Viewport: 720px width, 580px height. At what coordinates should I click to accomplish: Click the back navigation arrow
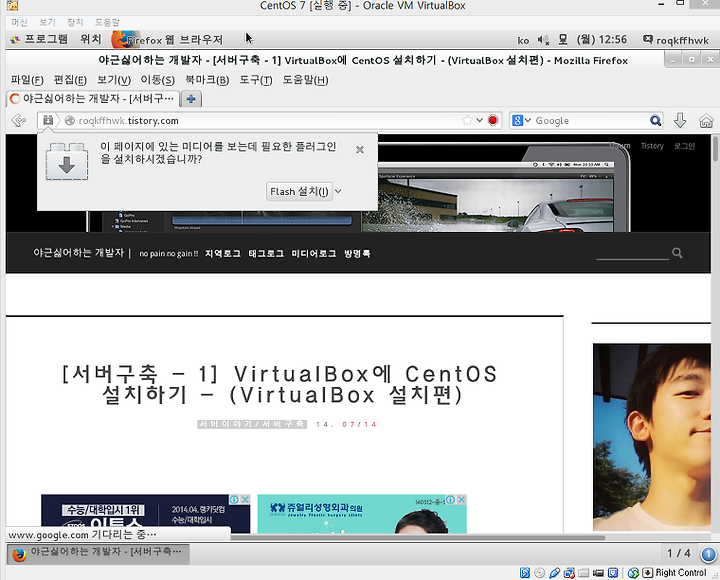click(x=18, y=120)
